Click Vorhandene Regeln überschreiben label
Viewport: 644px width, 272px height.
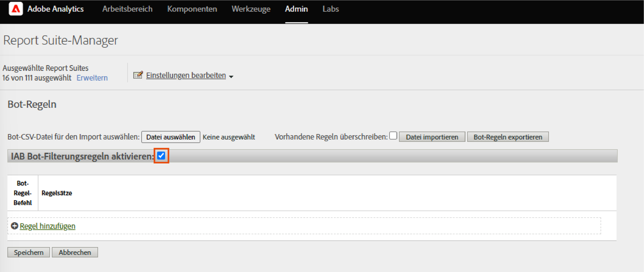tap(331, 137)
